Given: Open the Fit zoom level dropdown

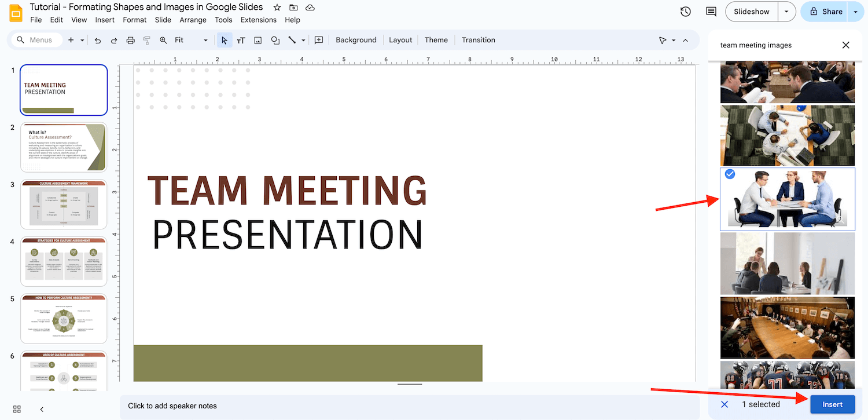Looking at the screenshot, I should pyautogui.click(x=191, y=40).
